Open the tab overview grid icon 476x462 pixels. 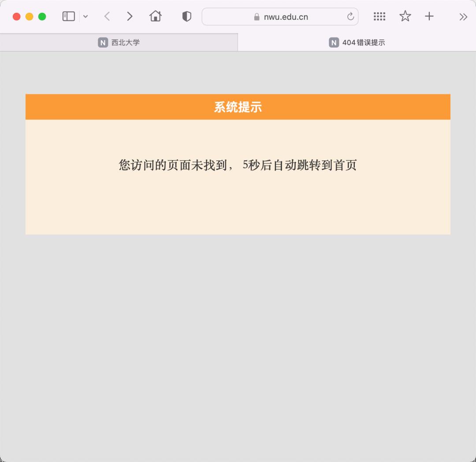coord(379,16)
